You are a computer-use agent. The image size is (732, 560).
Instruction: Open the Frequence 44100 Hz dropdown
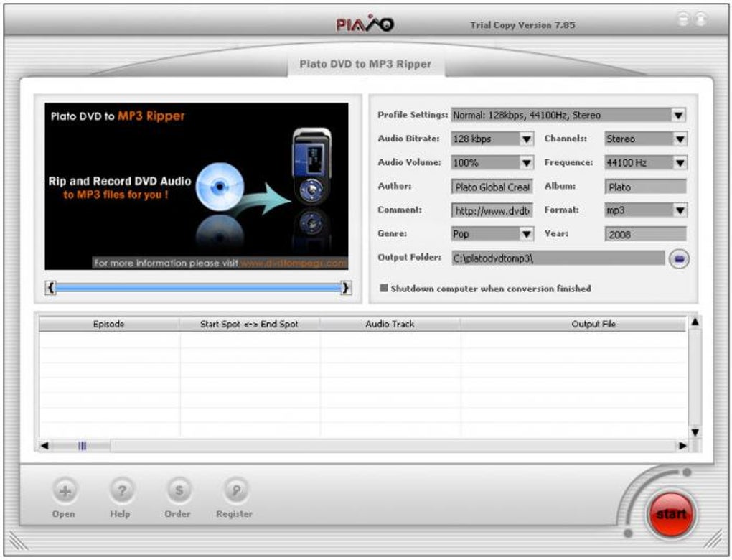click(680, 162)
